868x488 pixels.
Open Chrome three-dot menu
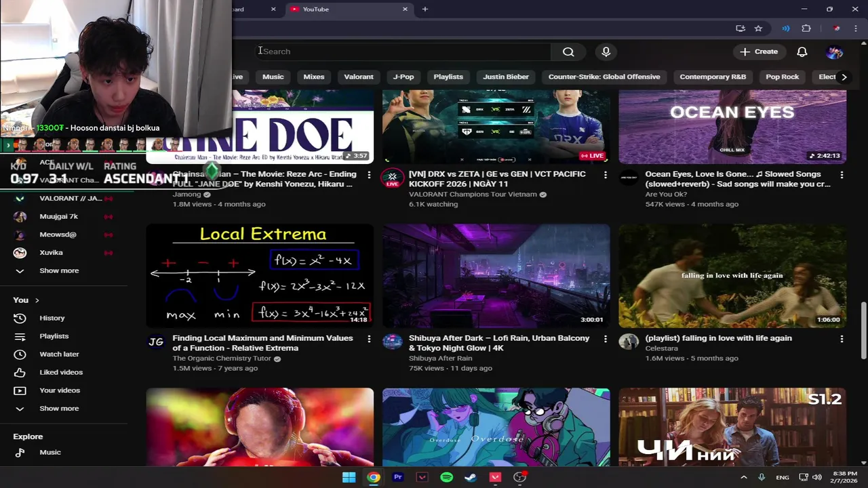[x=856, y=28]
